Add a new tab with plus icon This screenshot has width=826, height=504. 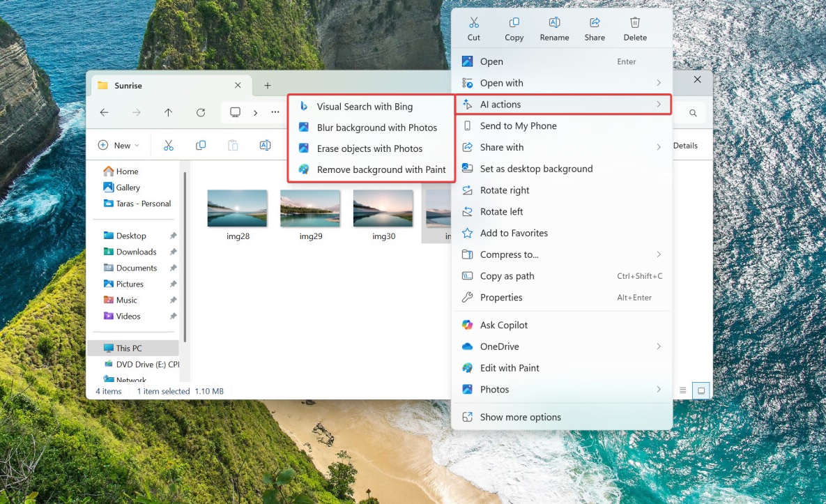(268, 85)
